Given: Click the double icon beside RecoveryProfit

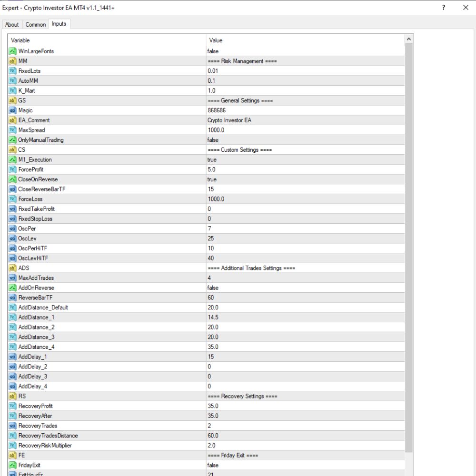Looking at the screenshot, I should 12,406.
